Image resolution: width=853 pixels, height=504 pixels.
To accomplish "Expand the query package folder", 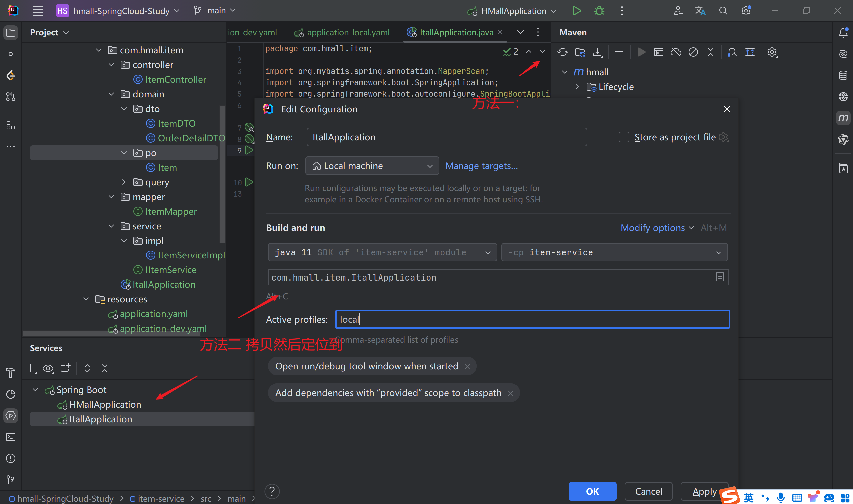I will (124, 182).
